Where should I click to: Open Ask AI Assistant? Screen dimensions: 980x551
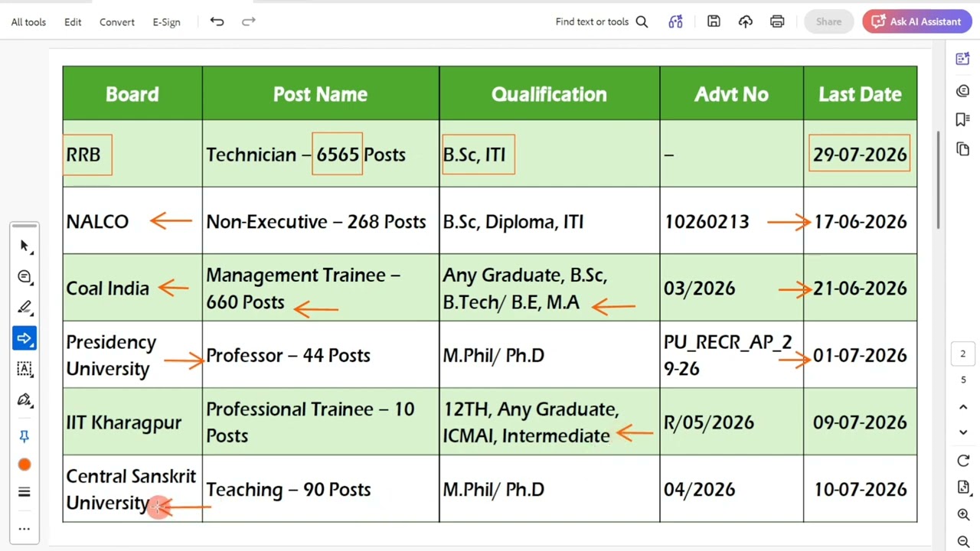[916, 21]
